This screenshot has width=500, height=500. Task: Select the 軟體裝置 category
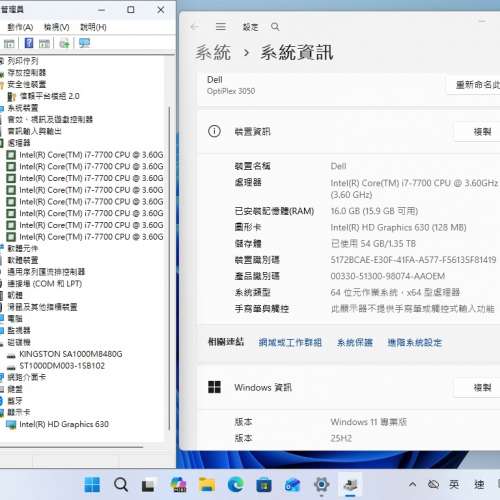click(23, 260)
